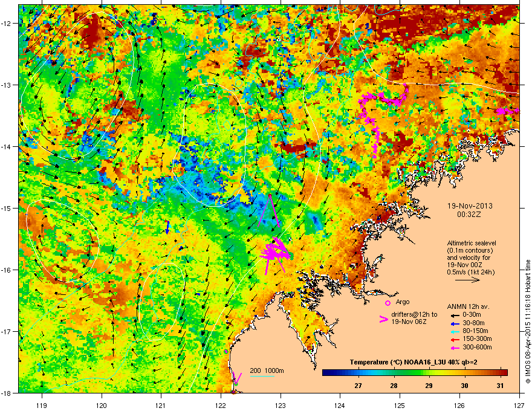
Task: Click the longitude axis label 126
Action: pos(459,405)
